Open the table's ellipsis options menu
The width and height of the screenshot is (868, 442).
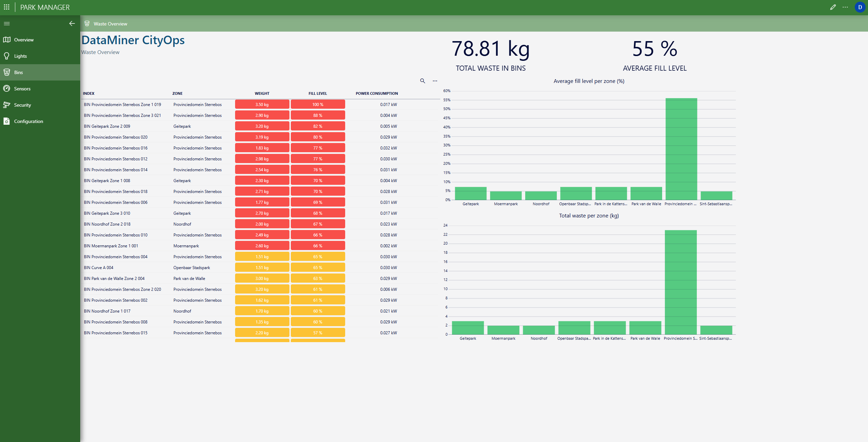click(435, 81)
